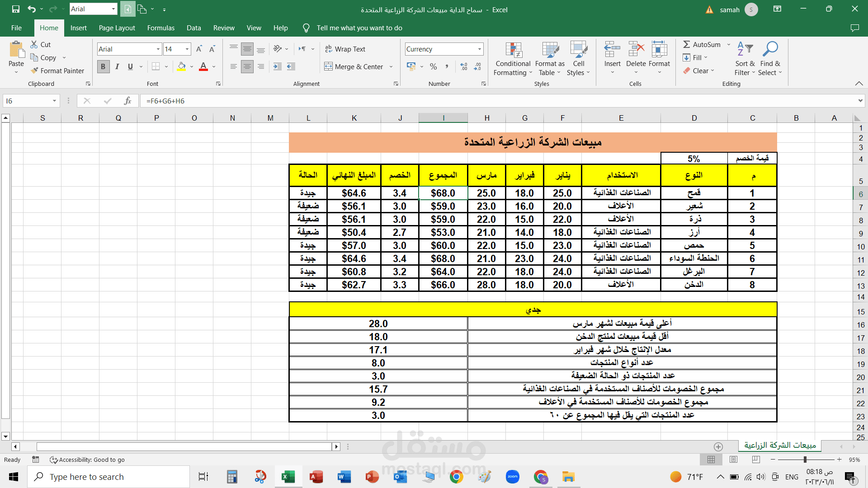Click the Insert cells icon

(613, 49)
